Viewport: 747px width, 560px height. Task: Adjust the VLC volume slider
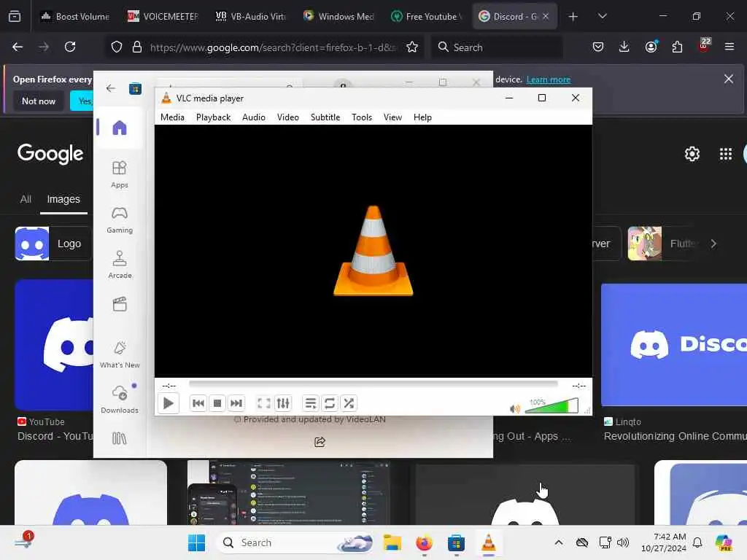551,406
